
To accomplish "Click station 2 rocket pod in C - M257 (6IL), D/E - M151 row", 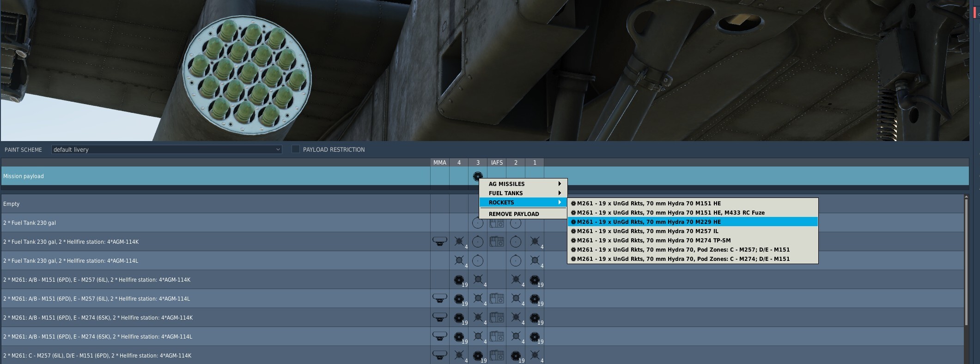I will [516, 356].
